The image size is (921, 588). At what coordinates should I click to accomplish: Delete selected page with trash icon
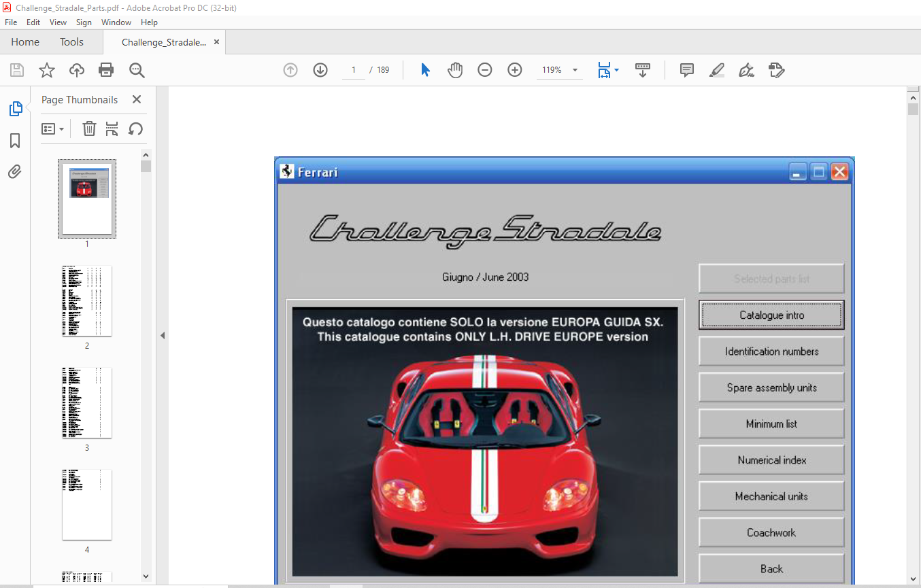(89, 128)
